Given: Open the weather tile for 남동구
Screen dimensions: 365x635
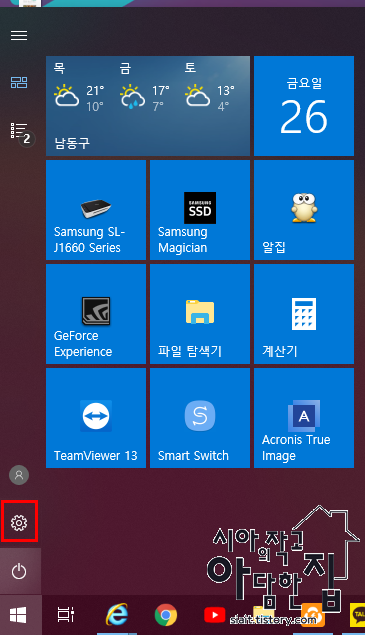Looking at the screenshot, I should [x=148, y=106].
